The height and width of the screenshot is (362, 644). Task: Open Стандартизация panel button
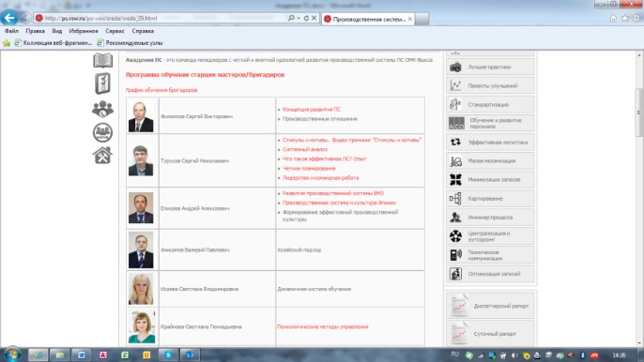490,104
